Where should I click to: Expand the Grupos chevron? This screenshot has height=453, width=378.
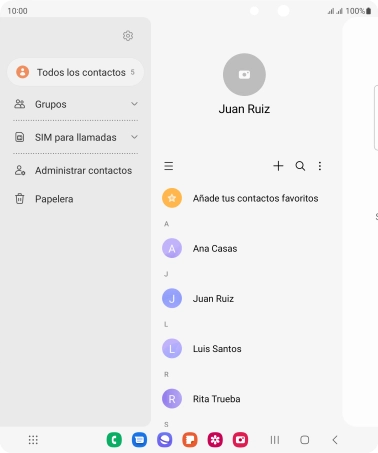pos(134,104)
